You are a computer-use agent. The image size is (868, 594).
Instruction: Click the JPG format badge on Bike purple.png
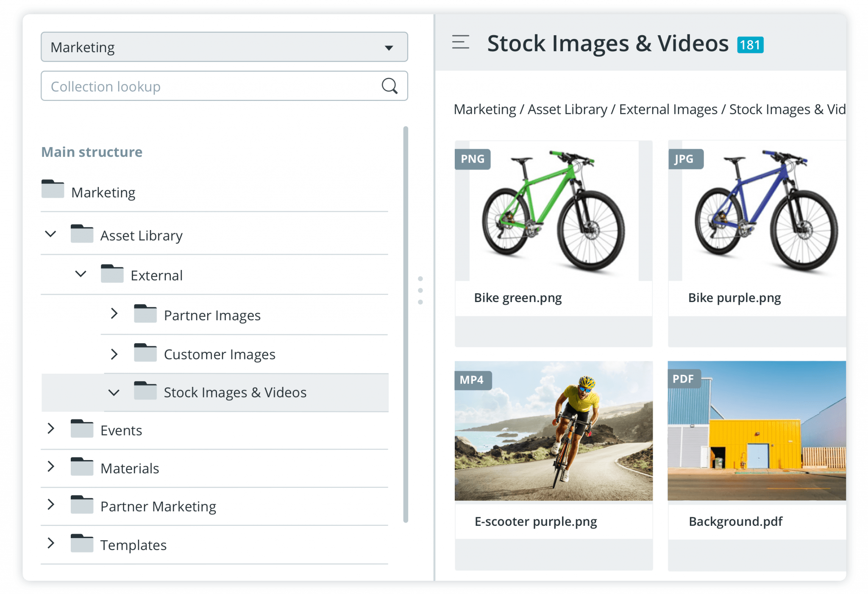click(687, 160)
